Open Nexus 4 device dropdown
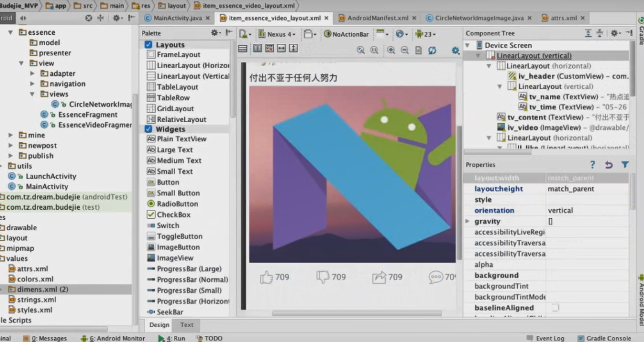644x342 pixels. pos(277,34)
